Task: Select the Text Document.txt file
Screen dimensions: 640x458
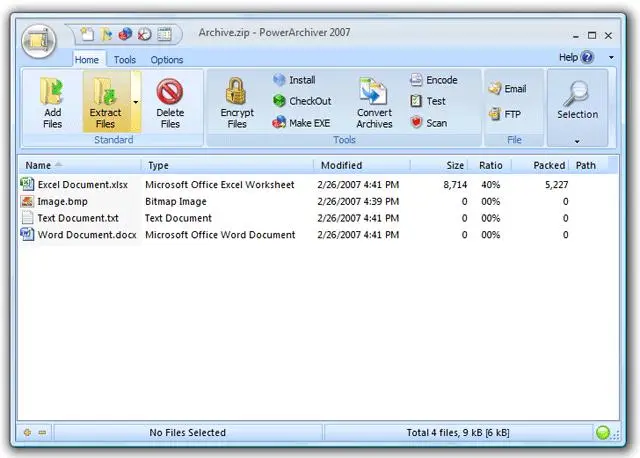Action: (x=78, y=218)
